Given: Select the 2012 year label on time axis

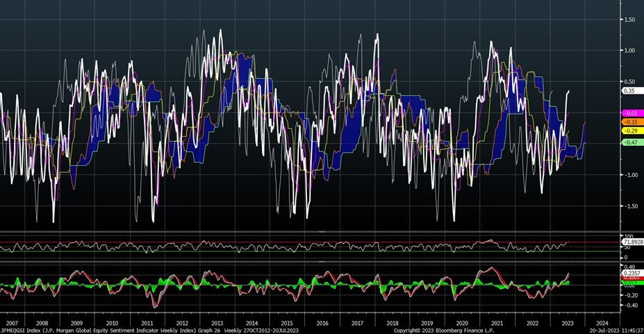Looking at the screenshot, I should 182,324.
